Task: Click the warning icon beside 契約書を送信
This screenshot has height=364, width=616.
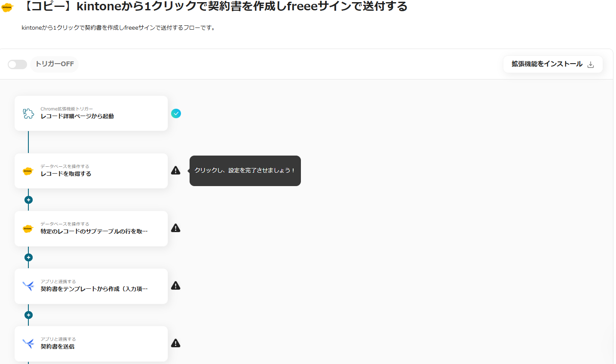Action: tap(176, 343)
